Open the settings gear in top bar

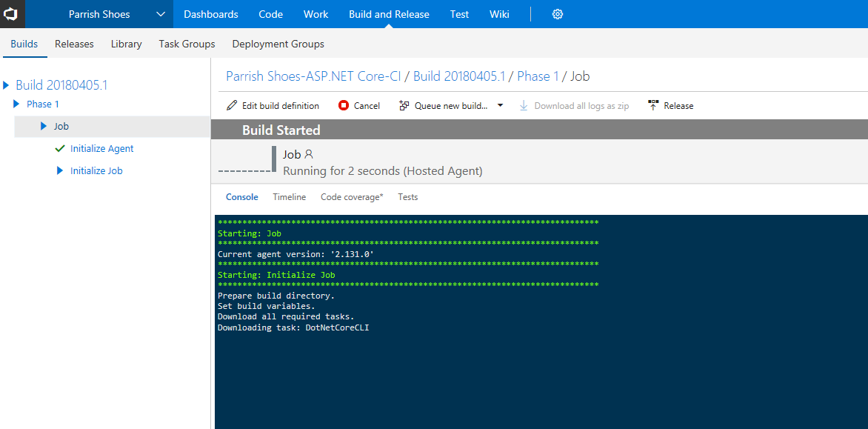click(558, 14)
